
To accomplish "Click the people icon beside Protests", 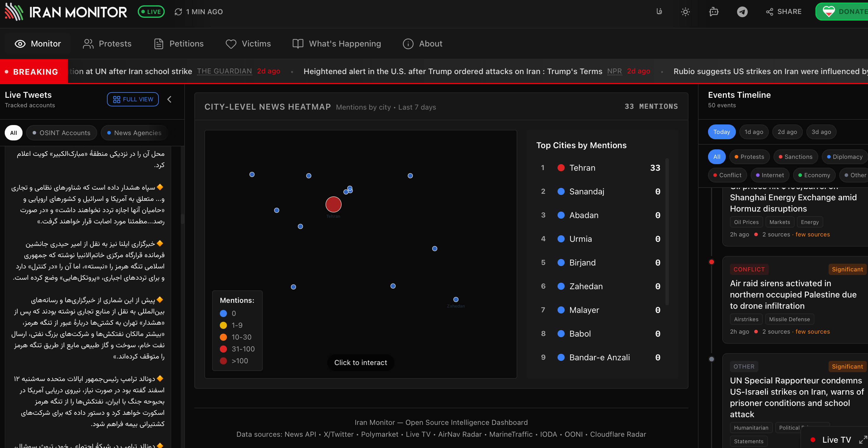I will tap(88, 44).
